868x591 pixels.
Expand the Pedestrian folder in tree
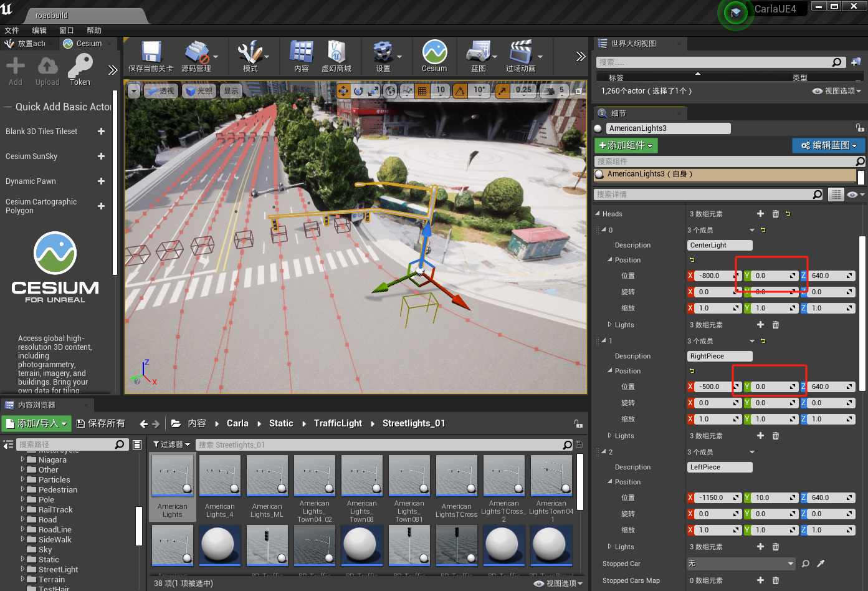pyautogui.click(x=23, y=489)
